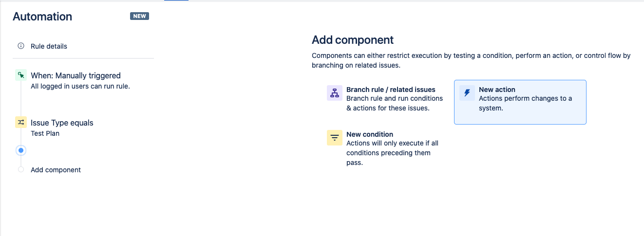Click the empty circle beside Add component

(21, 170)
